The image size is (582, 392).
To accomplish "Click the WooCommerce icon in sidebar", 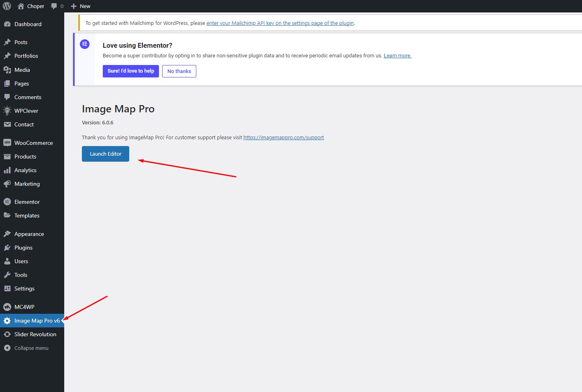I will click(7, 143).
